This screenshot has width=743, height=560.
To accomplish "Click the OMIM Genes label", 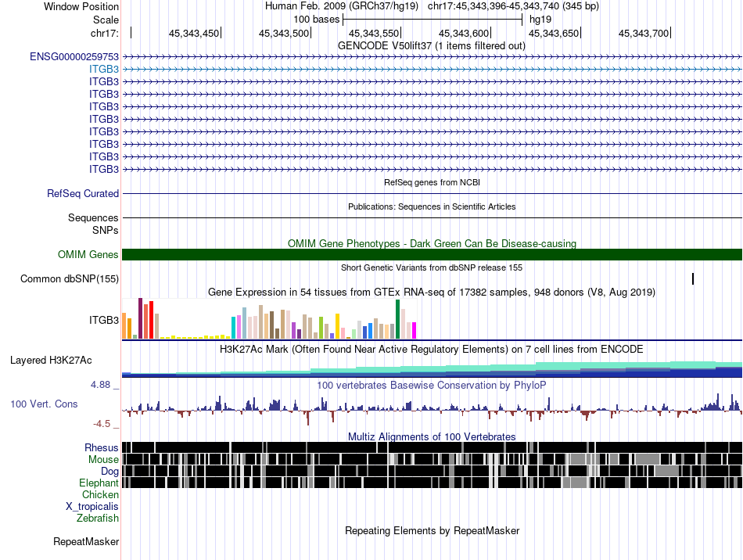I will (88, 255).
